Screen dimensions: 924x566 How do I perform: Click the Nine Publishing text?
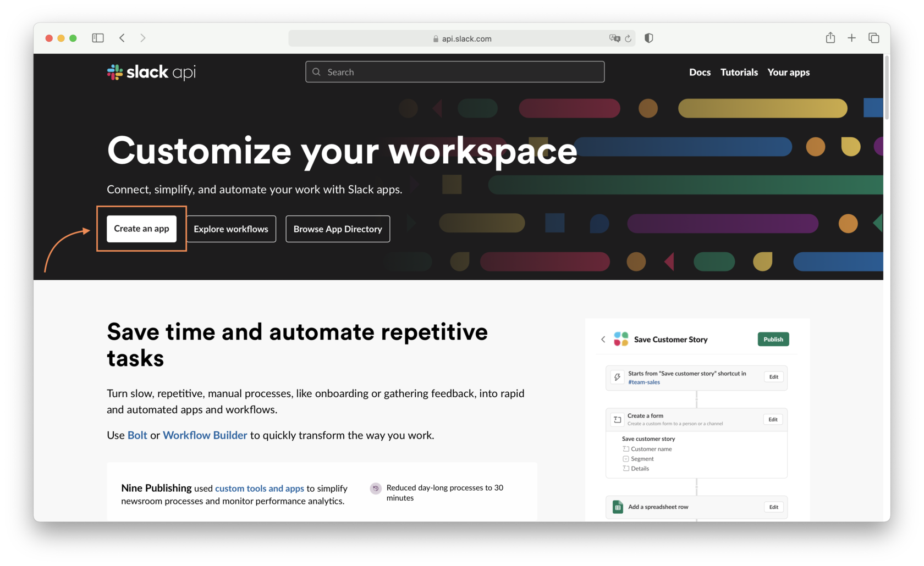click(156, 488)
